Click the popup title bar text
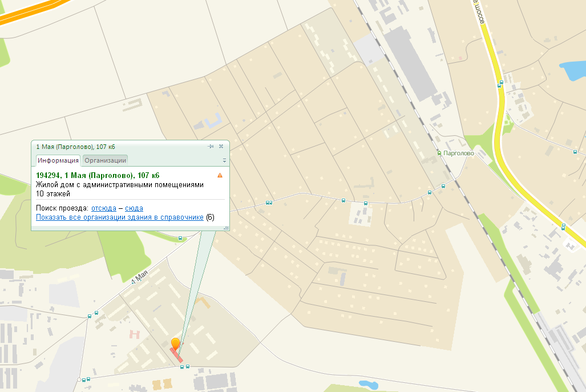The image size is (586, 392). point(75,147)
